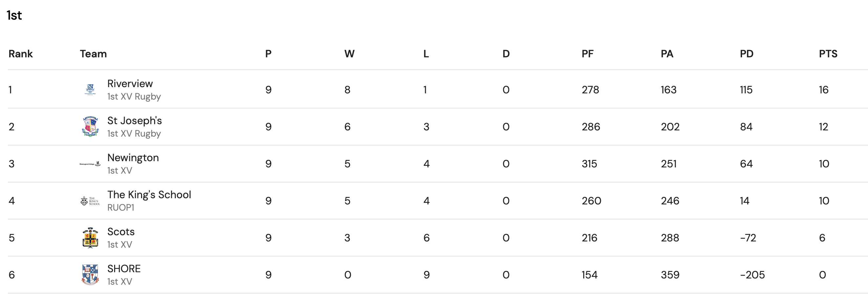The image size is (868, 304).
Task: Sort by the Team column header
Action: point(93,54)
